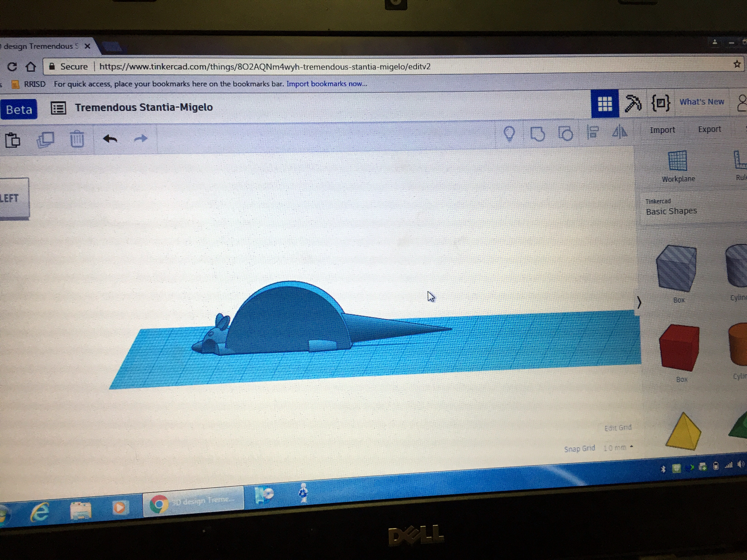The width and height of the screenshot is (747, 560).
Task: Open File Explorer from the taskbar
Action: click(81, 510)
